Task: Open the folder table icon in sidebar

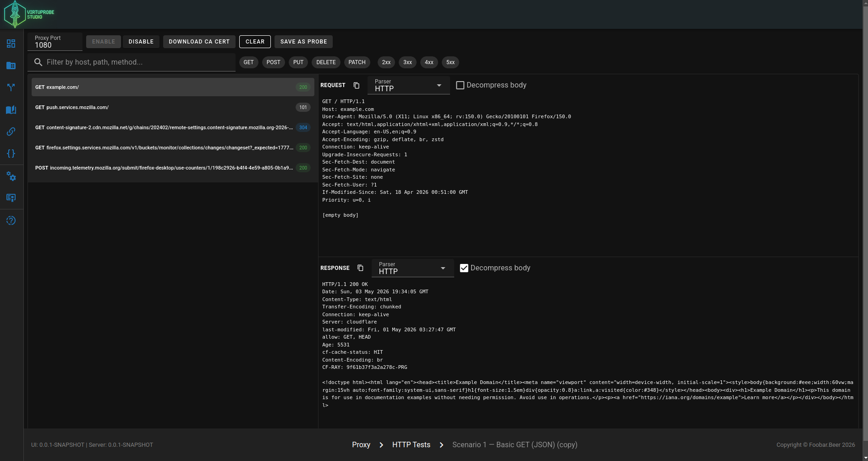Action: pos(11,66)
